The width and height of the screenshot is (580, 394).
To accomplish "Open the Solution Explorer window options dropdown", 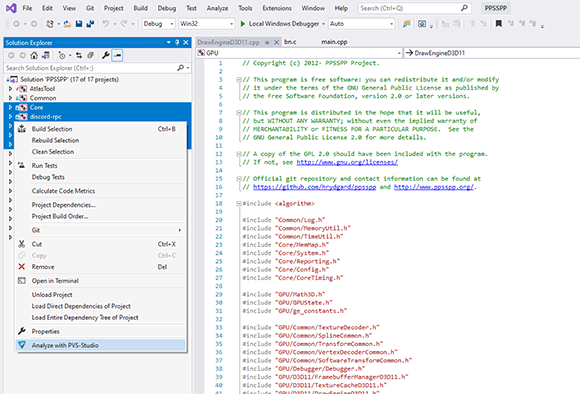I will (x=169, y=43).
